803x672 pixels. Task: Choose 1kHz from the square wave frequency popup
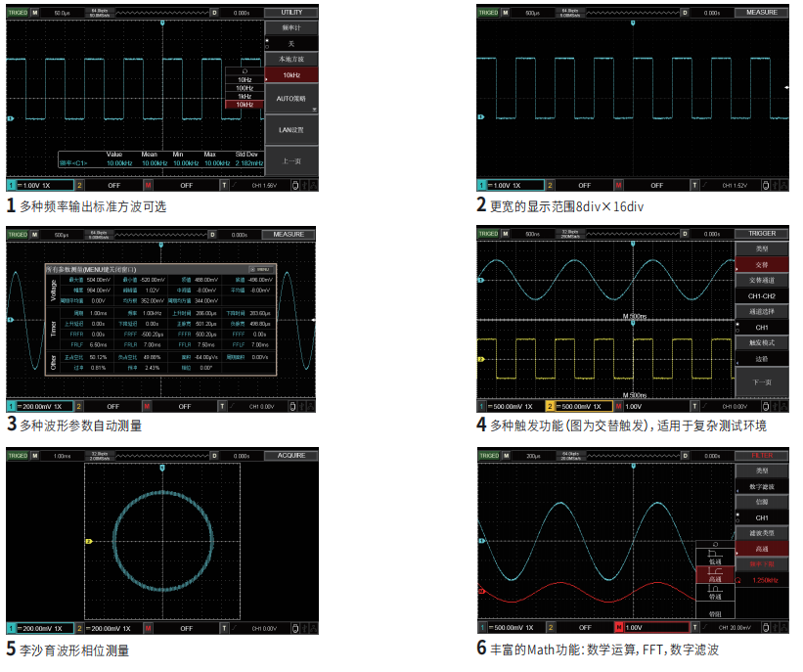pyautogui.click(x=245, y=96)
